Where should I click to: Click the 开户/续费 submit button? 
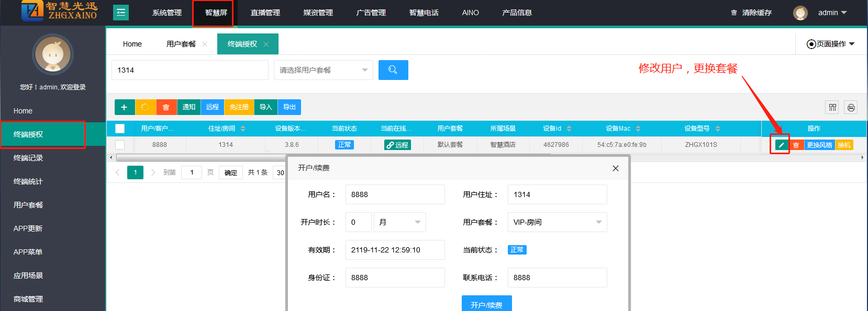point(486,304)
